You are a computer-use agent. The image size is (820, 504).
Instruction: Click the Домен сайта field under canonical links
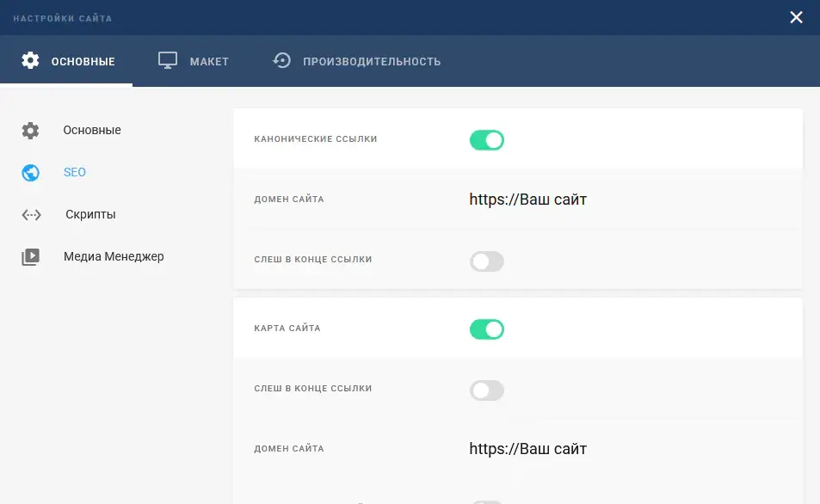527,200
